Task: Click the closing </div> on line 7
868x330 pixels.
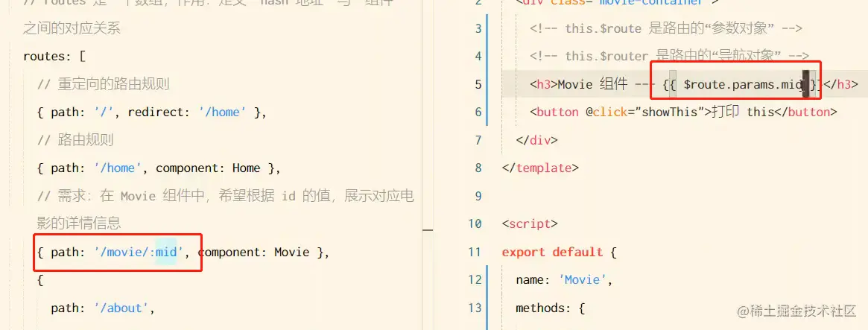Action: point(537,139)
